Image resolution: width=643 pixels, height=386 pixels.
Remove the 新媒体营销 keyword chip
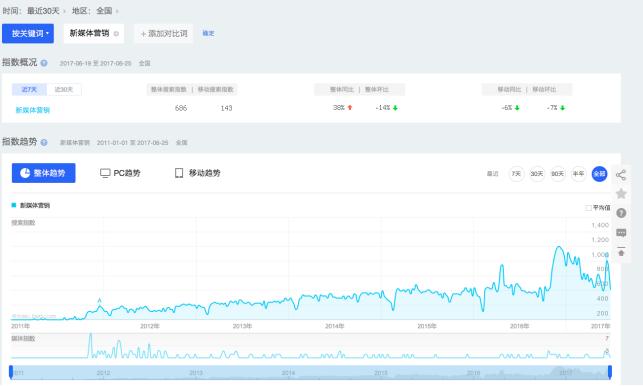point(116,34)
